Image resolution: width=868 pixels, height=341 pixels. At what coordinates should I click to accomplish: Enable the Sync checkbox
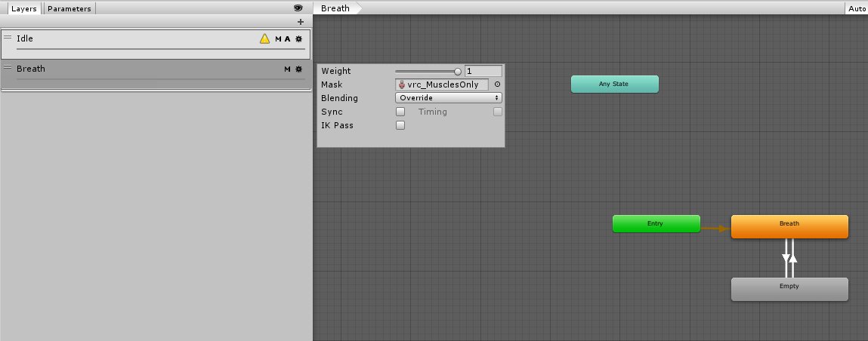[x=400, y=112]
